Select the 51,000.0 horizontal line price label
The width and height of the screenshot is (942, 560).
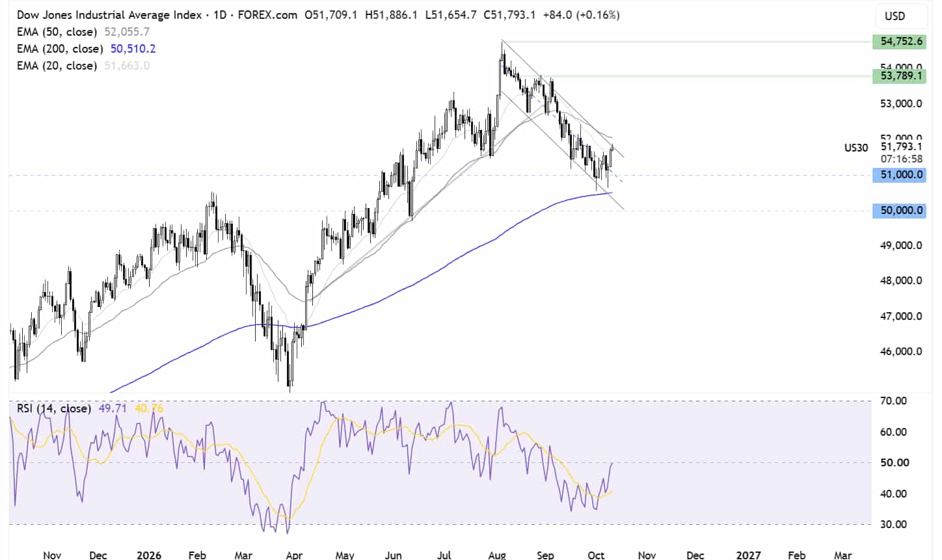point(900,175)
